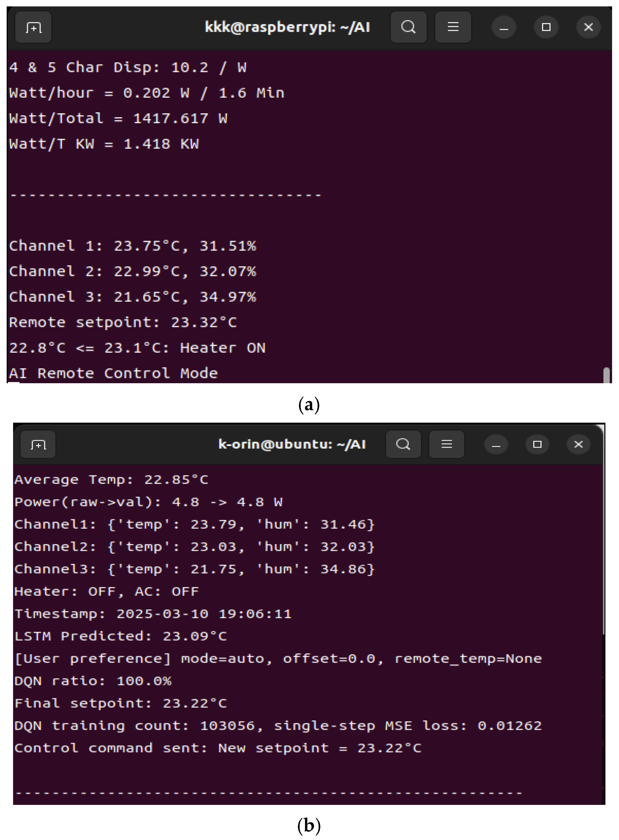Click the kkk@raspberrypi: ~/AI title text
Screen dimensions: 619x840
[x=287, y=27]
